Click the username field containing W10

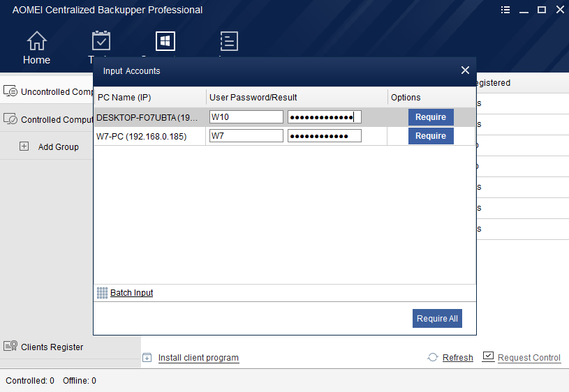(246, 116)
